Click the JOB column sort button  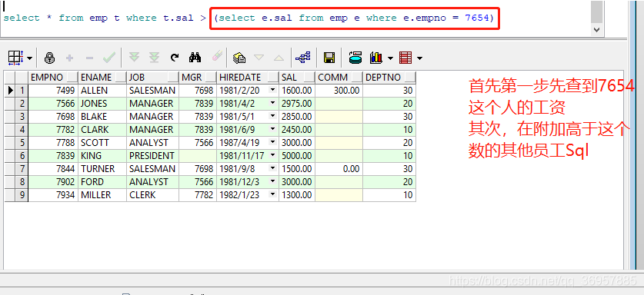[173, 77]
